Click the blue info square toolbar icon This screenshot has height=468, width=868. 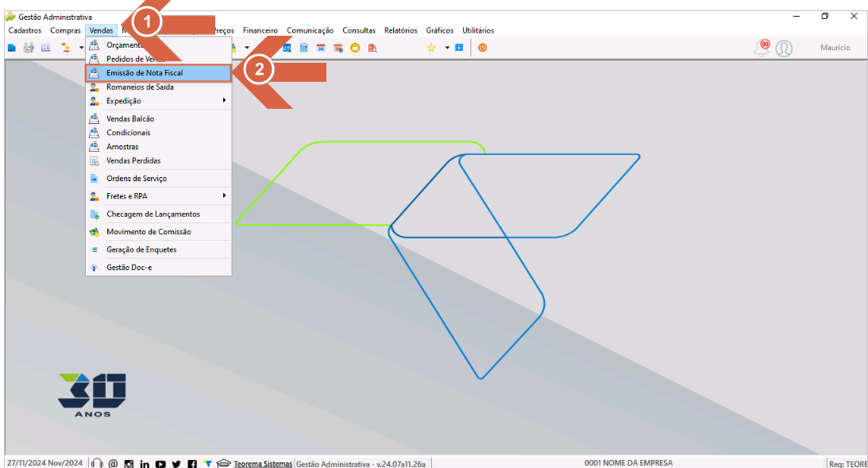(x=459, y=48)
